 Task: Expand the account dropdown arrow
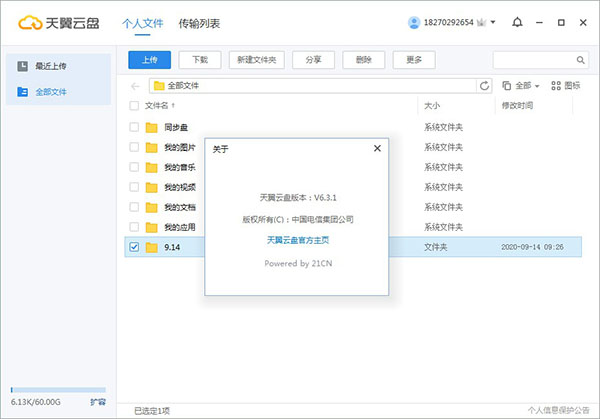point(493,22)
